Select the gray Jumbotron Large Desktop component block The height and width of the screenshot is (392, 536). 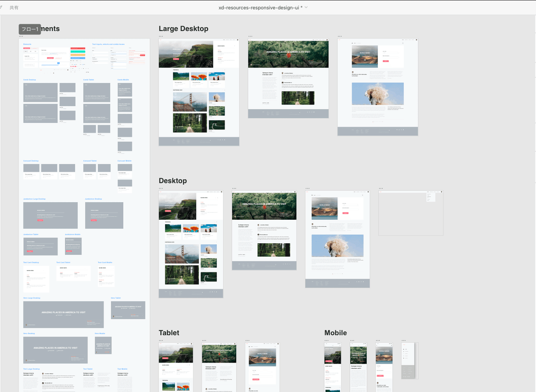(x=50, y=215)
